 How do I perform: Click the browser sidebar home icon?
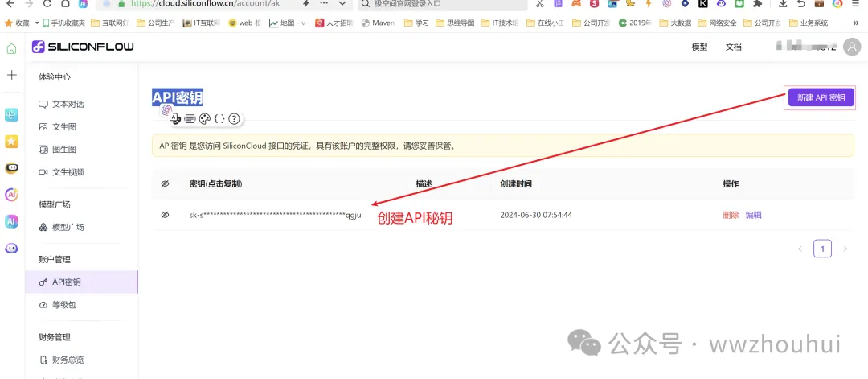click(11, 49)
